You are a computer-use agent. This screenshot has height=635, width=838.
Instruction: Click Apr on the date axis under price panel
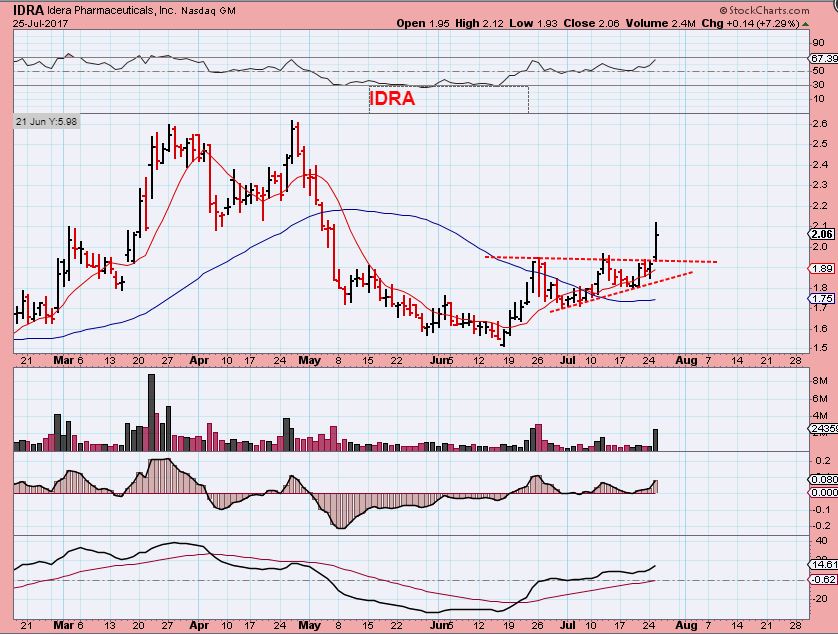pyautogui.click(x=199, y=361)
